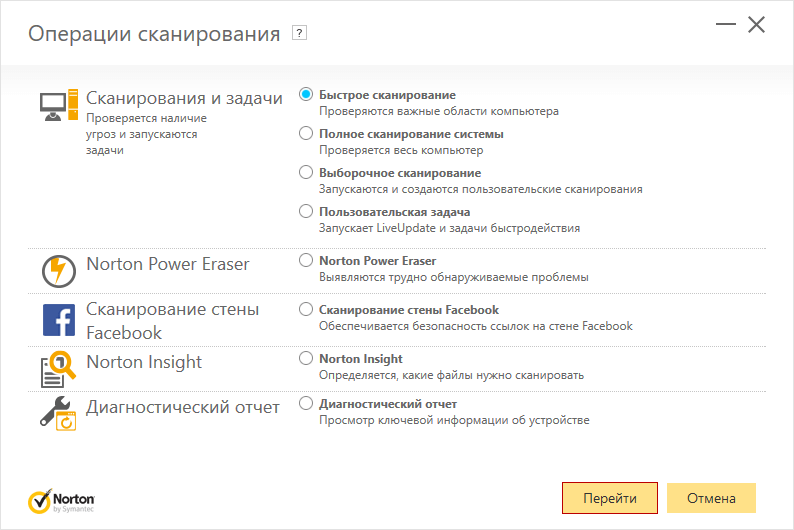Select Сканирование стены Facebook radio button
Screen dimensions: 794x530
tap(306, 309)
